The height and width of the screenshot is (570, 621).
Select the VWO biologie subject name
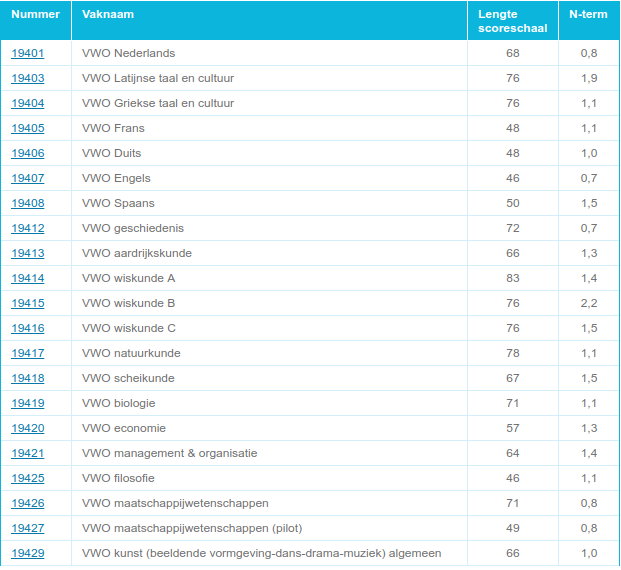(x=118, y=403)
